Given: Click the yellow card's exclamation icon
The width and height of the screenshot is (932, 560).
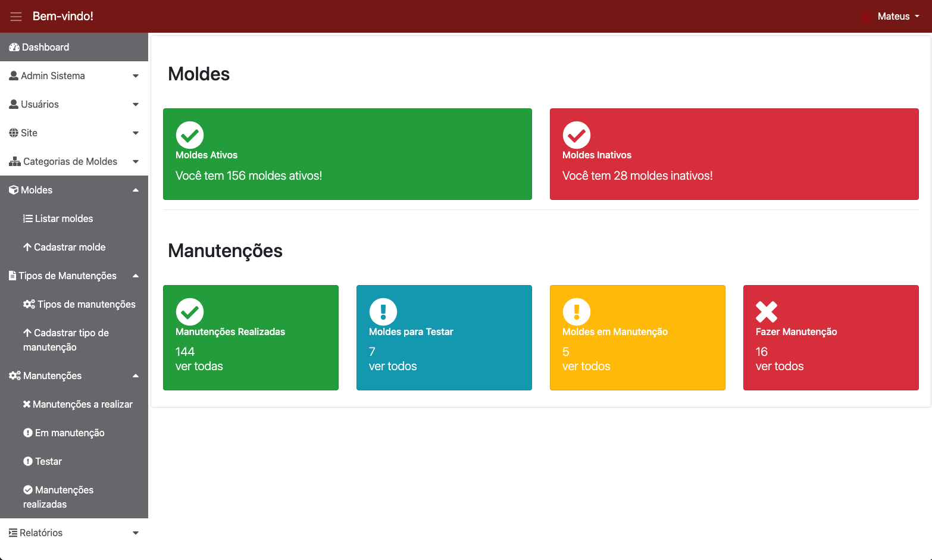Looking at the screenshot, I should [x=576, y=312].
